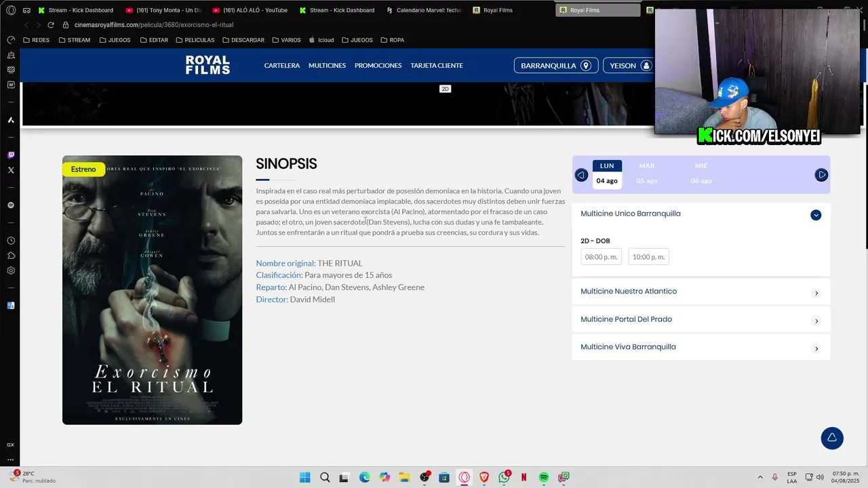Open TARJETA CLIENTE menu item
Screen dimensions: 868x488
(437, 66)
